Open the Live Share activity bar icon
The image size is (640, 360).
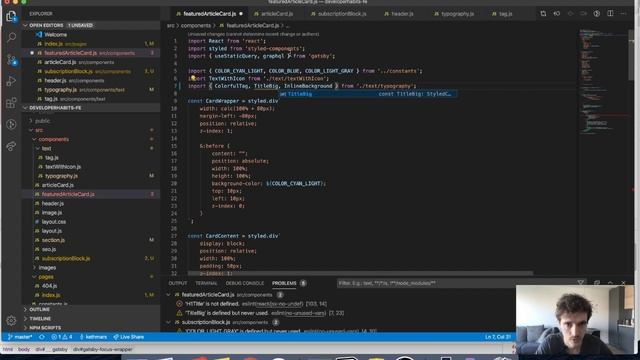(11, 146)
